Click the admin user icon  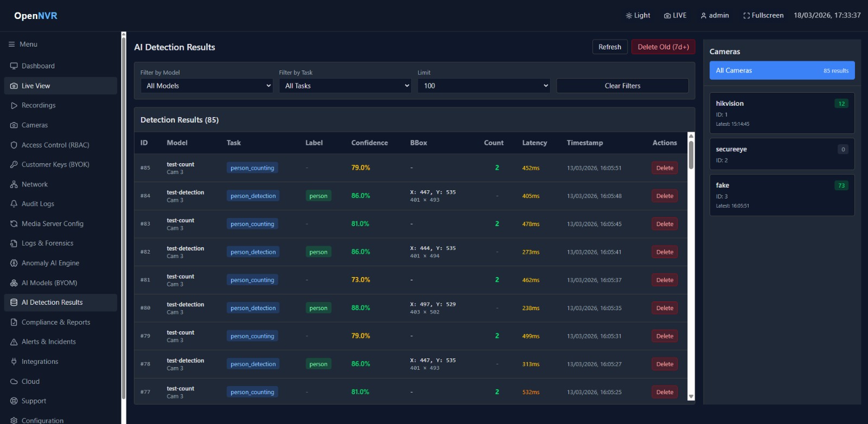click(704, 16)
